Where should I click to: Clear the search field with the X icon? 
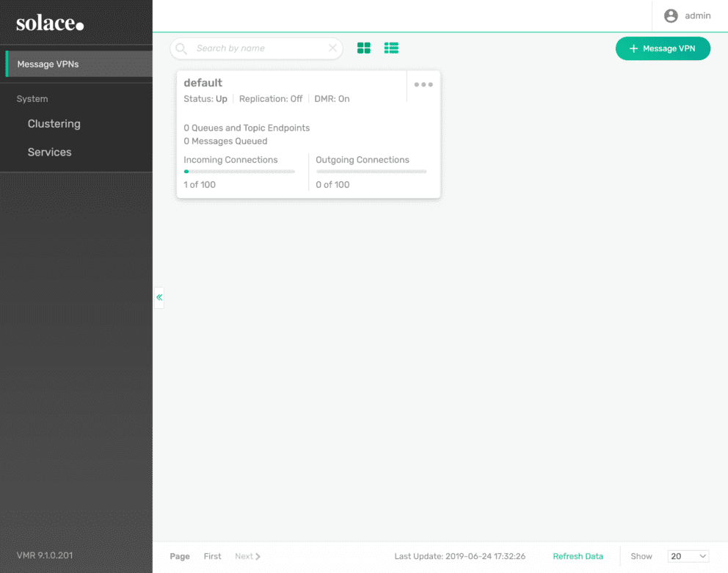pyautogui.click(x=332, y=48)
